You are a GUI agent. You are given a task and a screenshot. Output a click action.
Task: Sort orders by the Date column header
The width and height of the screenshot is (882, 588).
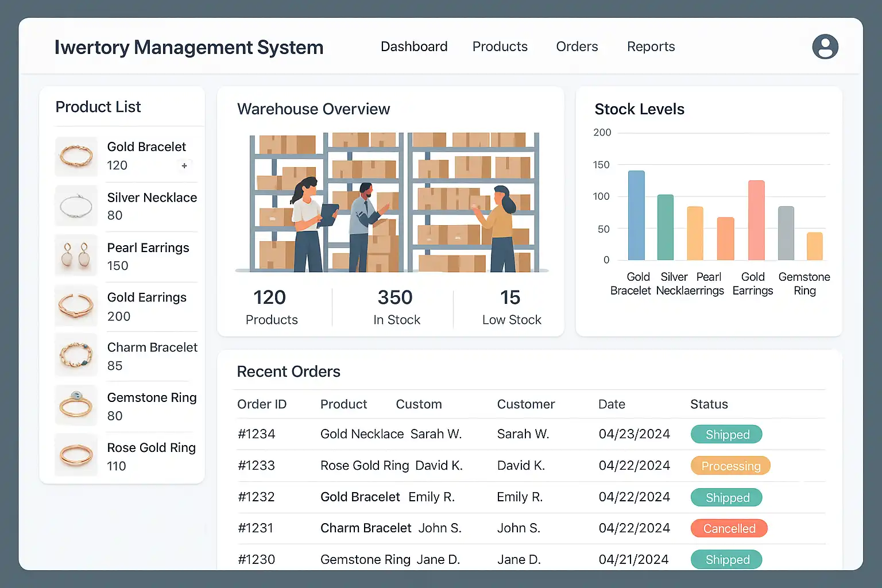(x=612, y=404)
